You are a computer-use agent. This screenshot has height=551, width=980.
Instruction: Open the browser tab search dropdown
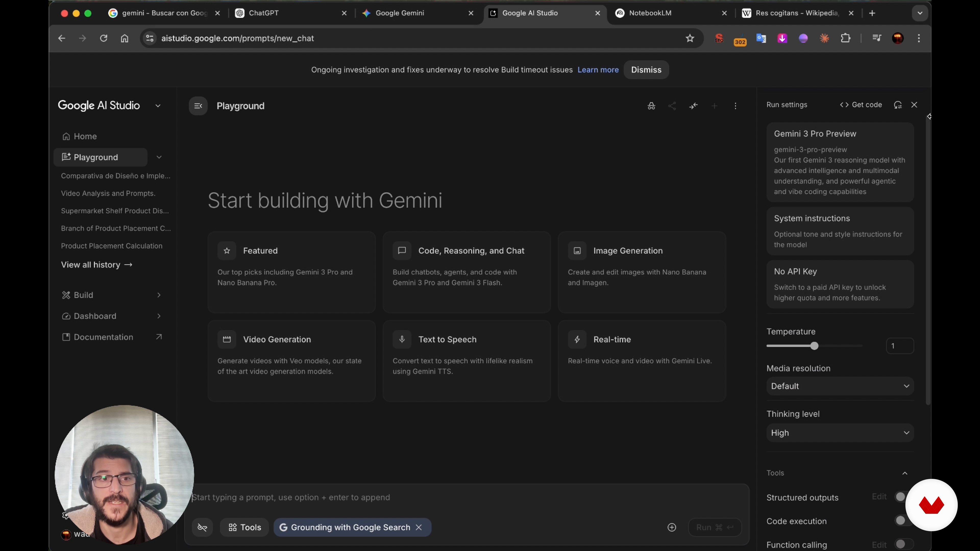pos(920,13)
